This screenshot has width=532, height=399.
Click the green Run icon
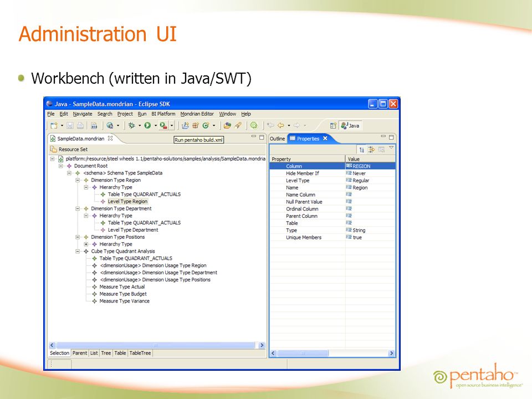click(x=147, y=126)
